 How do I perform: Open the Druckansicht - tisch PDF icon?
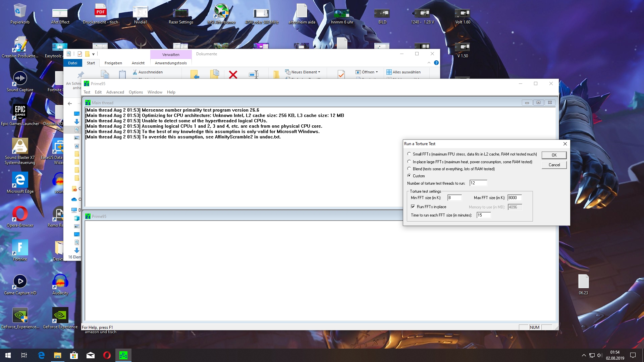tap(100, 13)
